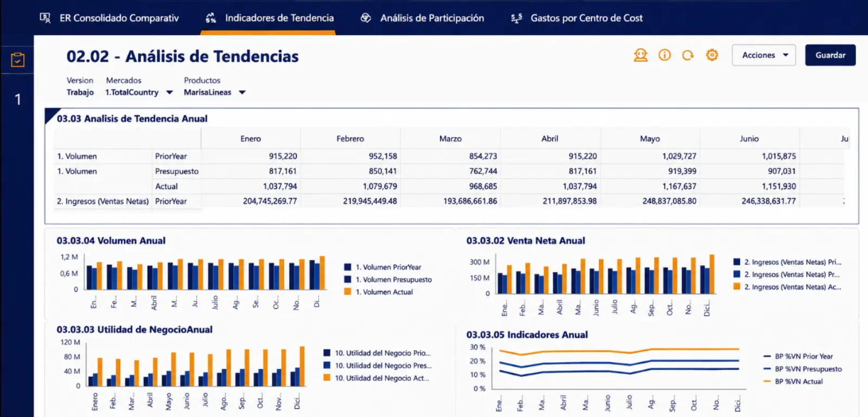The image size is (868, 417).
Task: Click the 10. Utilidad del Negocio Act... legend label
Action: coord(382,378)
